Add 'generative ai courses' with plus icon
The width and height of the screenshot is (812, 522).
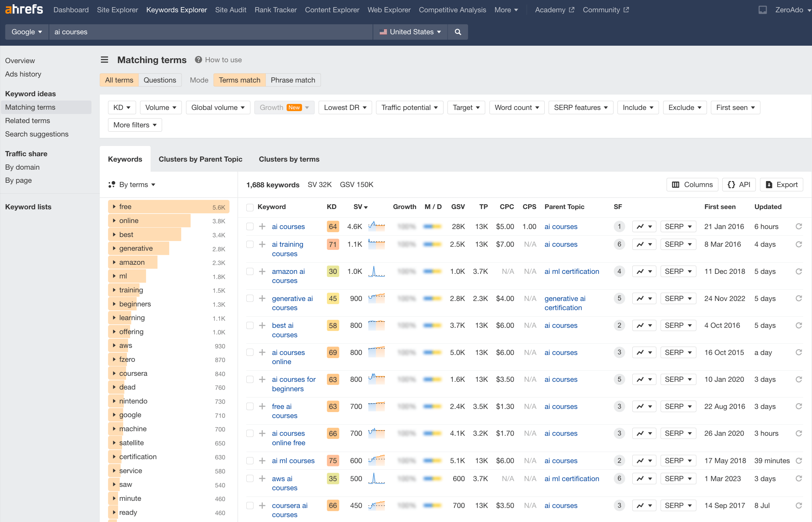click(262, 299)
